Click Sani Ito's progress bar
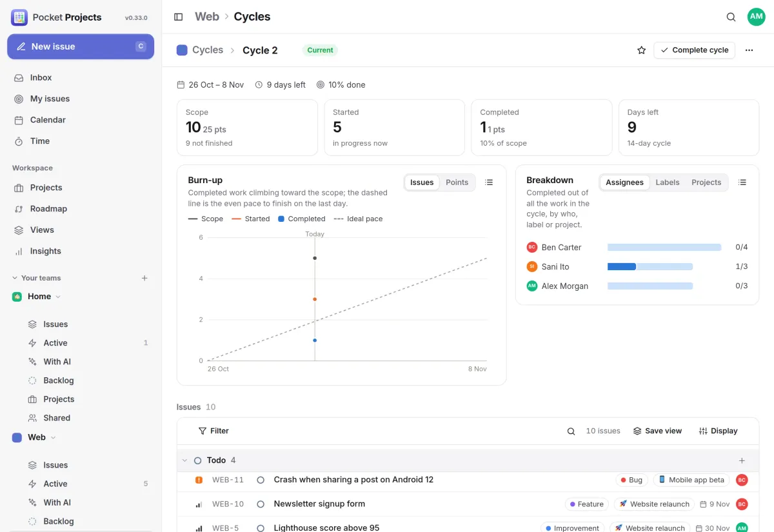774x532 pixels. [650, 267]
